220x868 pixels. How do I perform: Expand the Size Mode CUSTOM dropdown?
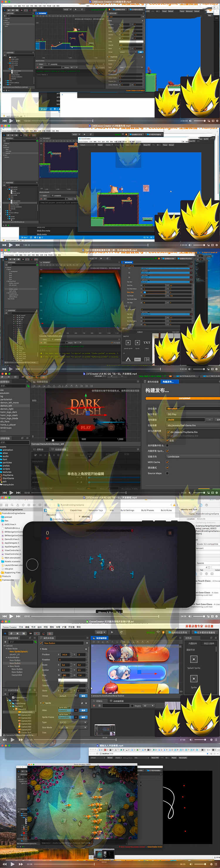(x=72, y=727)
